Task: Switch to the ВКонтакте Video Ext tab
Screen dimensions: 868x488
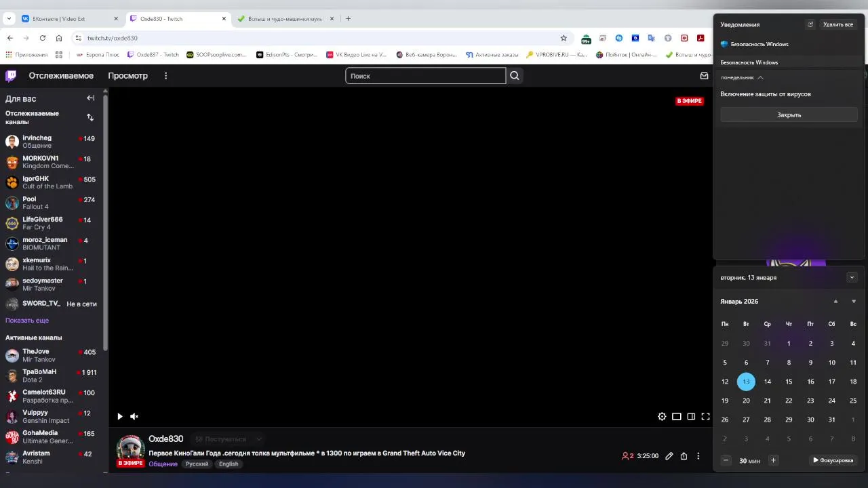Action: click(x=70, y=18)
